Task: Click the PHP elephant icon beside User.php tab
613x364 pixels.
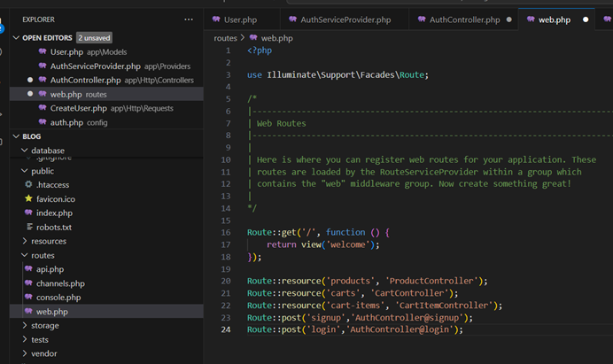Action: pyautogui.click(x=216, y=19)
